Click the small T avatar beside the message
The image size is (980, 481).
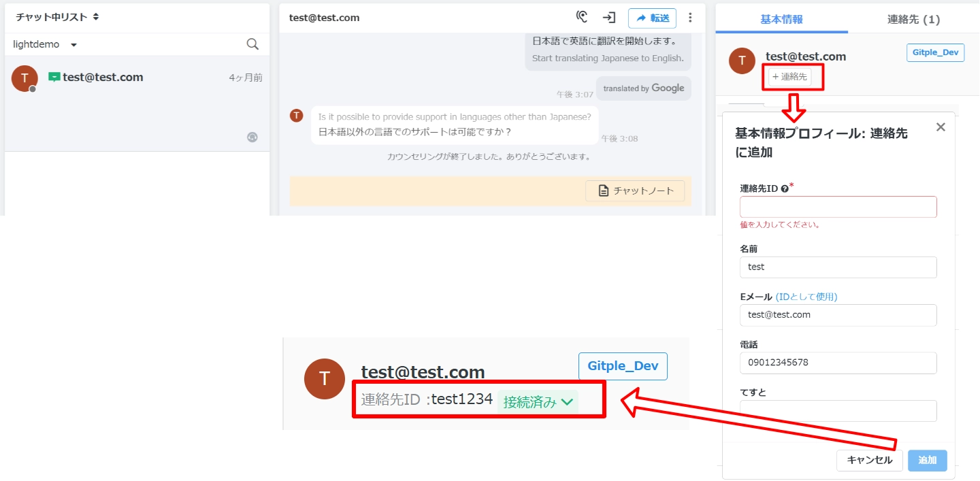[296, 115]
